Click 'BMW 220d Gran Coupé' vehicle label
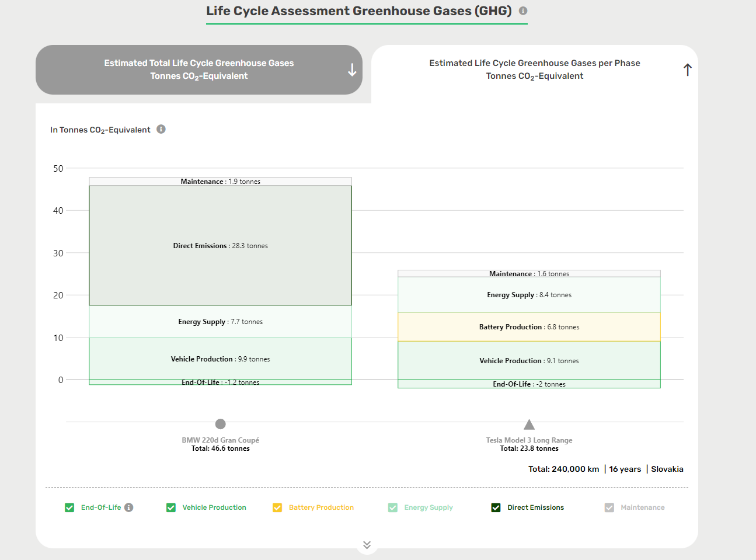756x560 pixels. [x=220, y=440]
